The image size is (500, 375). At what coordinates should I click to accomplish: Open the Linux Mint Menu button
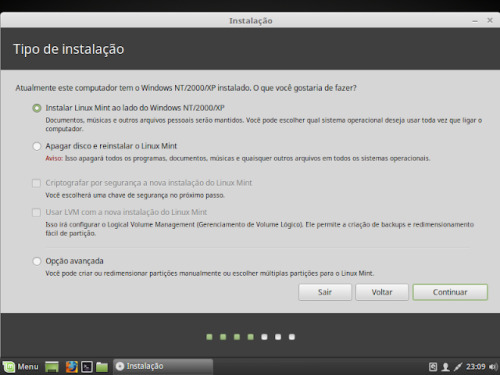pos(21,367)
